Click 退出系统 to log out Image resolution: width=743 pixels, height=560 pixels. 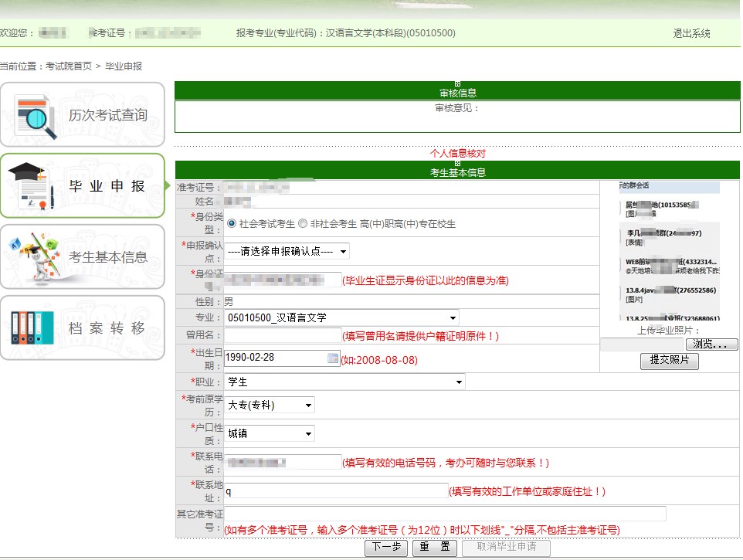point(691,33)
